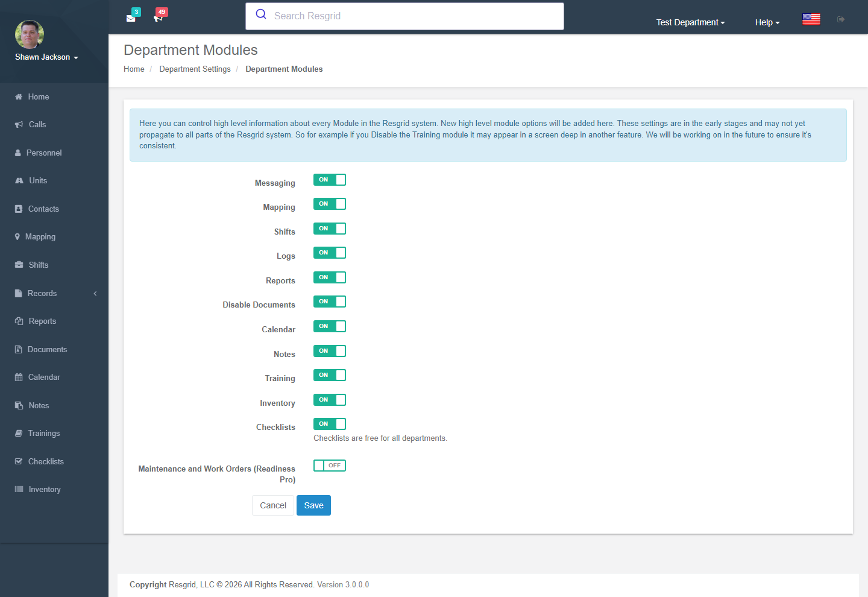Toggle the Disable Documents switch
868x597 pixels.
tap(330, 302)
